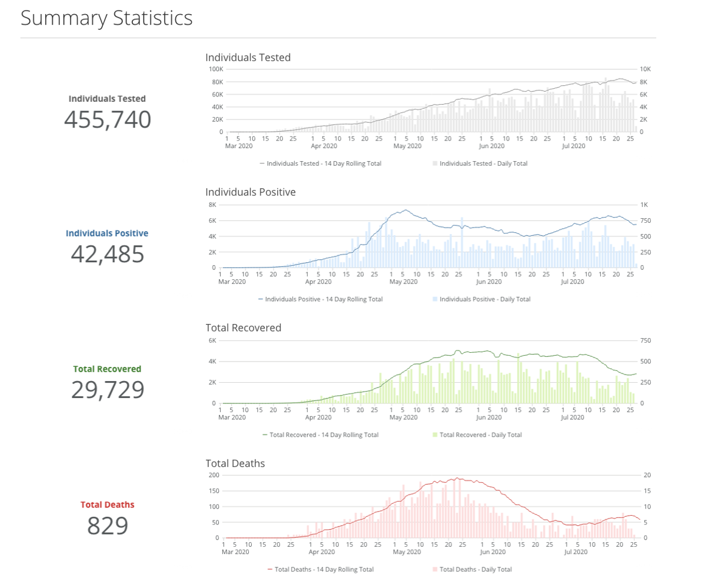Click the green Total Recovered stat label

click(107, 369)
